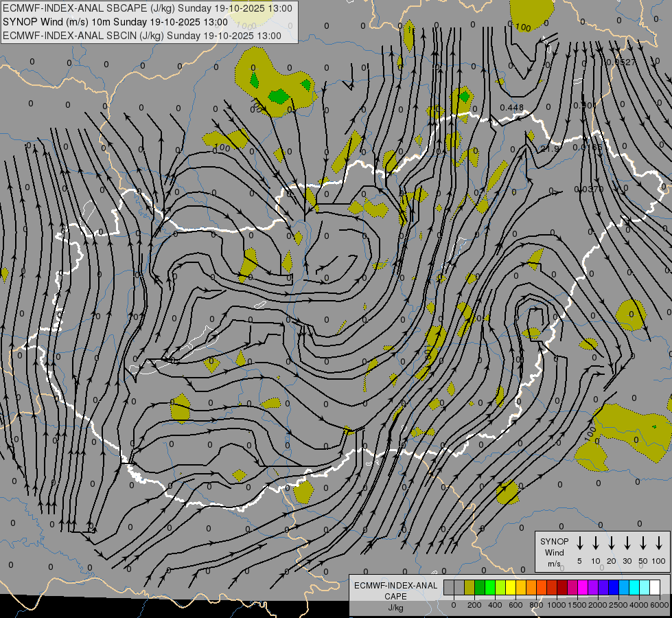Screen dimensions: 672x618
Task: Pick the yellow swatch in CAPE color scale
Action: click(x=511, y=587)
